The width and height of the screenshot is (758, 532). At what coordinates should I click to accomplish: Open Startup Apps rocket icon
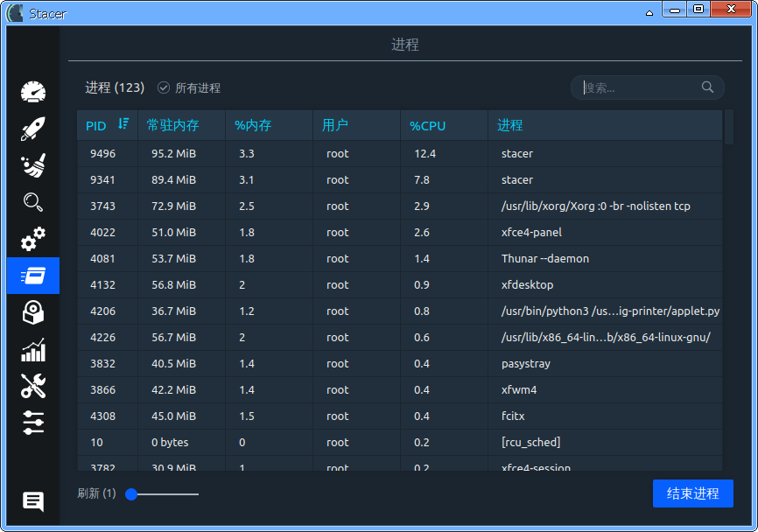point(33,129)
